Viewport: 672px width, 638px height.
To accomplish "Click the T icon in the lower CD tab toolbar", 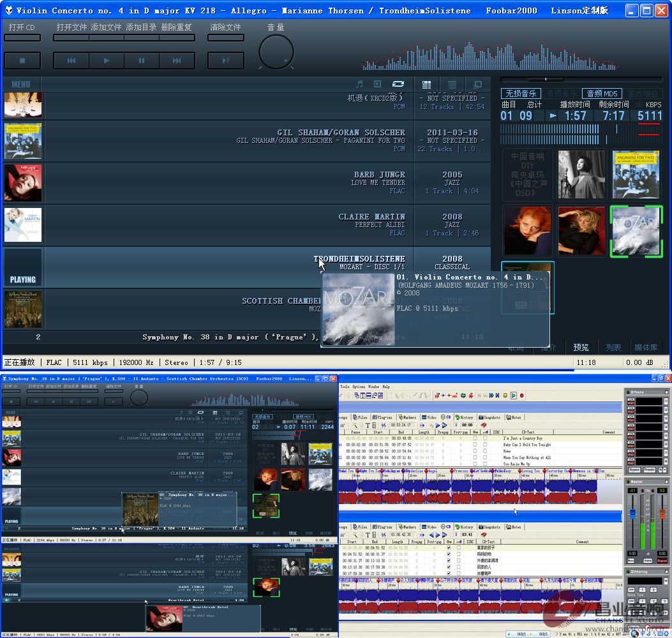I will [x=368, y=535].
